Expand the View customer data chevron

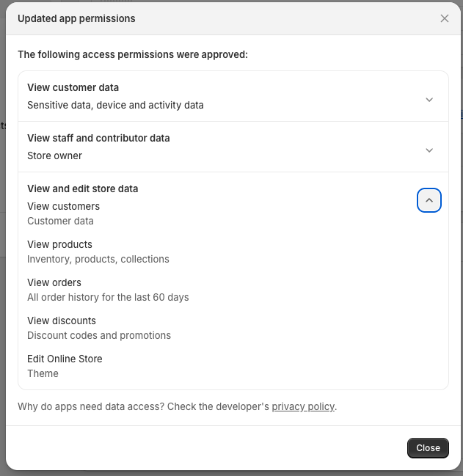429,100
